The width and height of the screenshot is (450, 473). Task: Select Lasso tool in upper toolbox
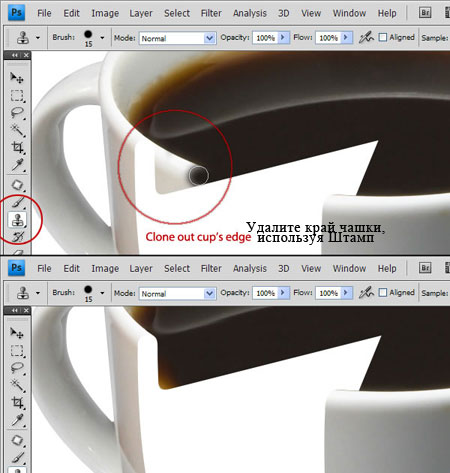click(17, 113)
